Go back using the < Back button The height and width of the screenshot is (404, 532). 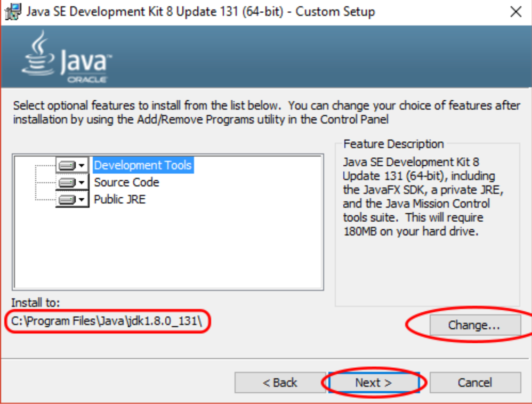click(280, 383)
